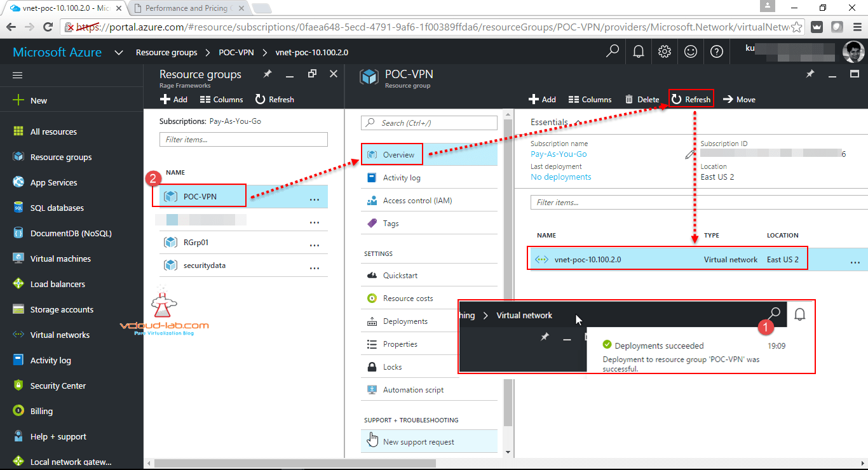Open the notifications bell icon
The width and height of the screenshot is (868, 470).
[x=638, y=51]
